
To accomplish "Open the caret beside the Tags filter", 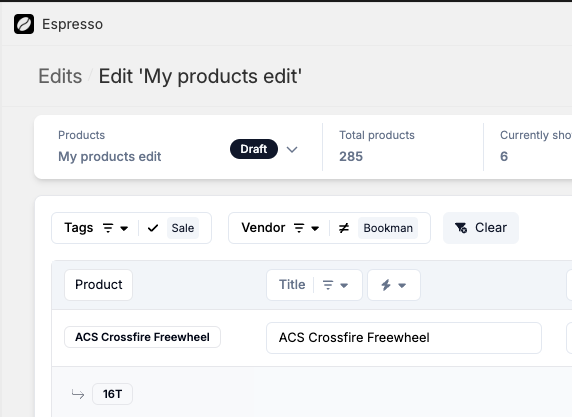I will pyautogui.click(x=124, y=229).
